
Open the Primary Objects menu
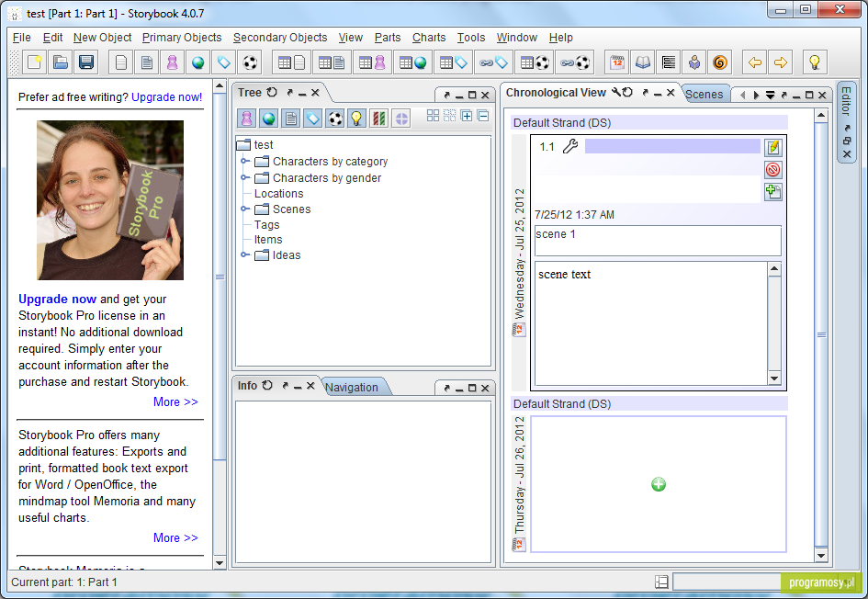(182, 37)
